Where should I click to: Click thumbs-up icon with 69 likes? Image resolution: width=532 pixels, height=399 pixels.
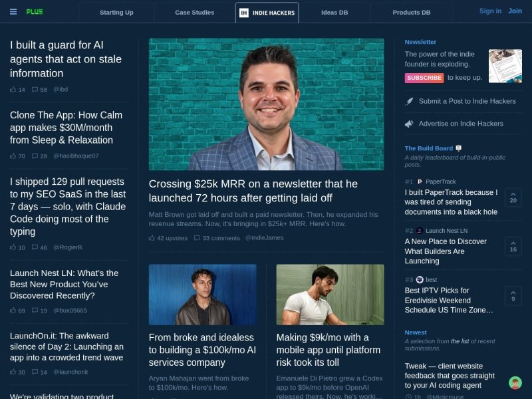[13, 311]
